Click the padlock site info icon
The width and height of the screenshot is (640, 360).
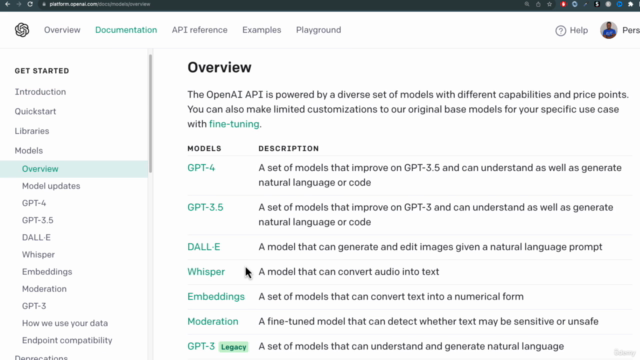44,4
